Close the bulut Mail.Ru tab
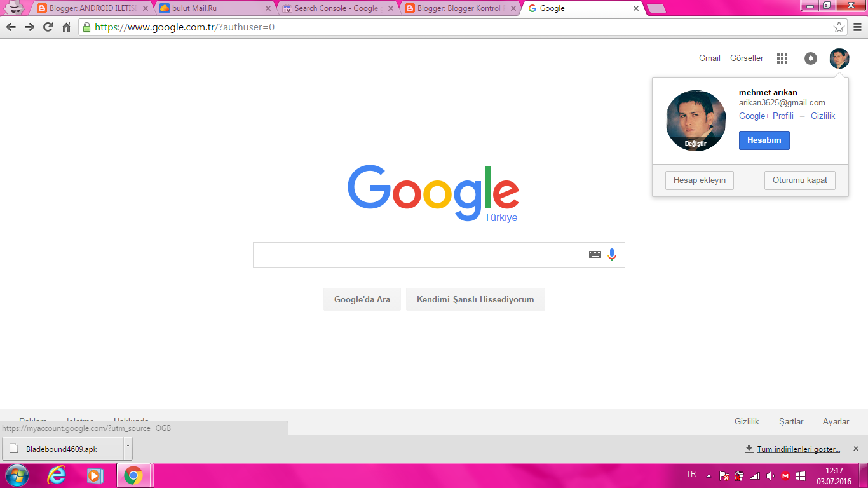Viewport: 868px width, 488px height. click(268, 9)
